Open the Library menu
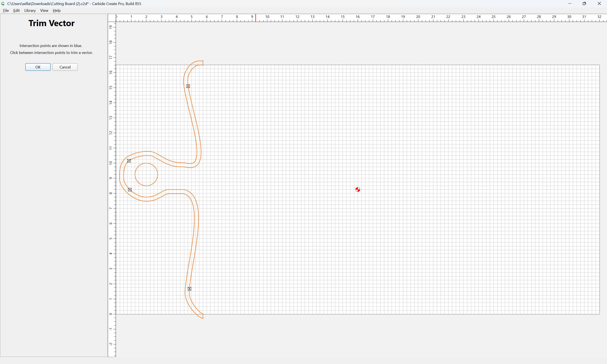Screen dimensions: 607x364 coord(30,11)
